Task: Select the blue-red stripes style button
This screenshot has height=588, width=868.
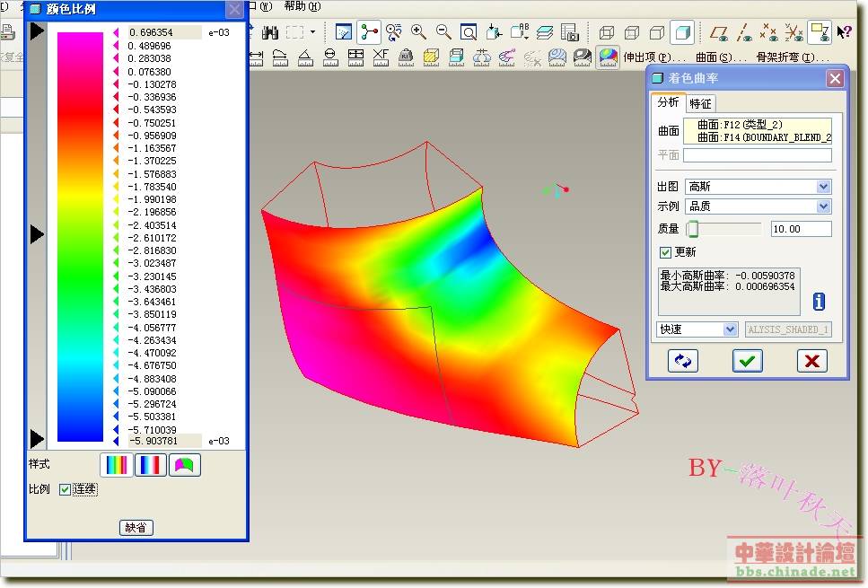Action: (151, 465)
